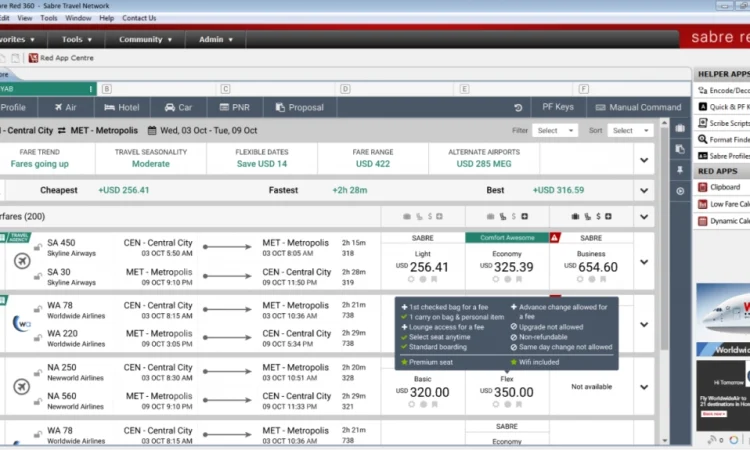
Task: Expand the Cheapest Fastest Best row
Action: coord(644,190)
